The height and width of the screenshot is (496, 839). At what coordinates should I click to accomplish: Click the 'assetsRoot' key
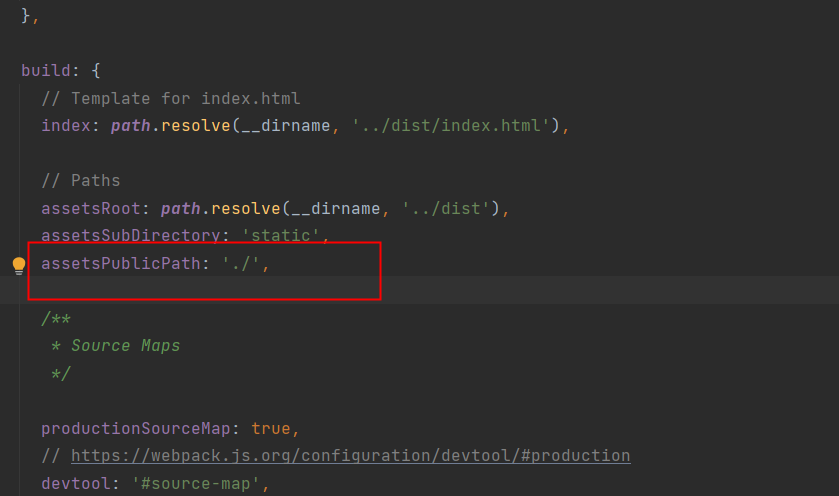tap(91, 208)
